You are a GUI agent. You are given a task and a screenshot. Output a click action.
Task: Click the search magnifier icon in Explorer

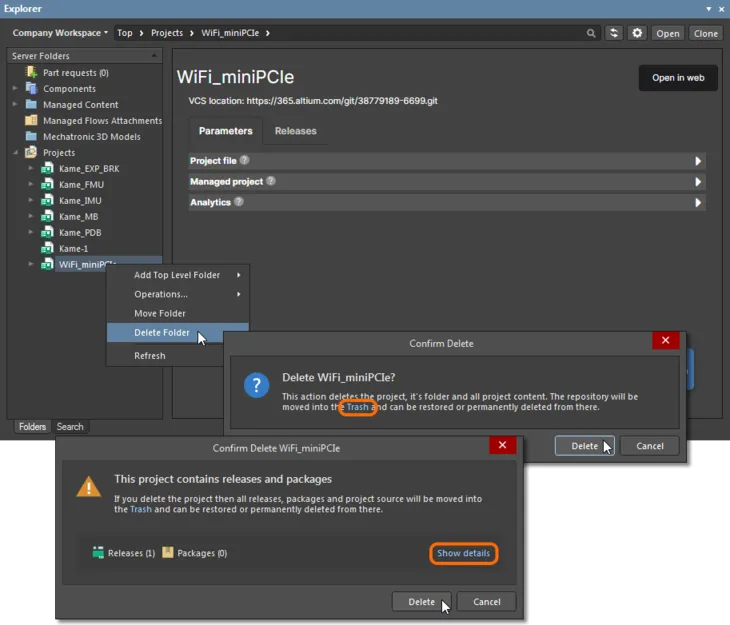click(591, 33)
